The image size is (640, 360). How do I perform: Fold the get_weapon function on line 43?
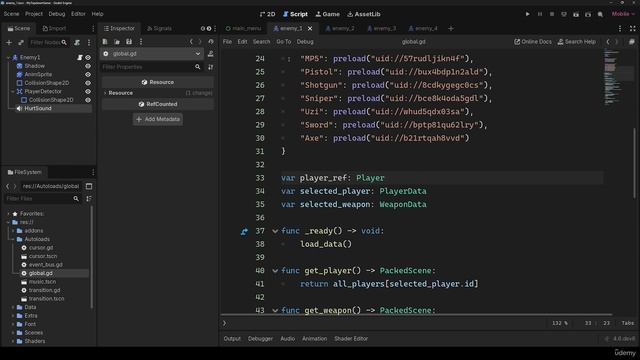click(275, 311)
